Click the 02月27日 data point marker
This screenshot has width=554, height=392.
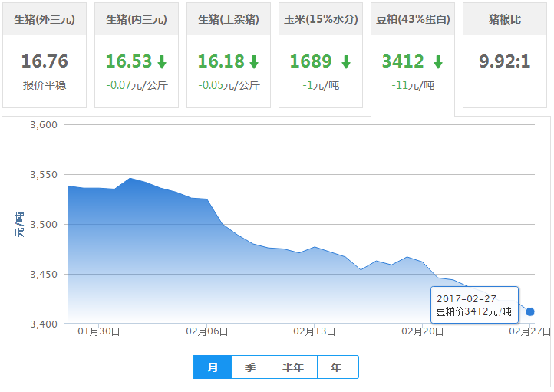click(530, 311)
